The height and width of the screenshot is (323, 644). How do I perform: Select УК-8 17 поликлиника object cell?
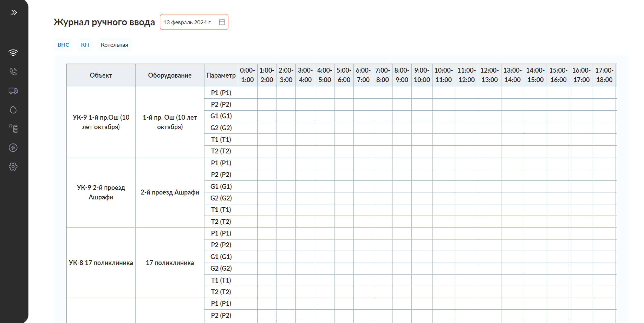(101, 263)
